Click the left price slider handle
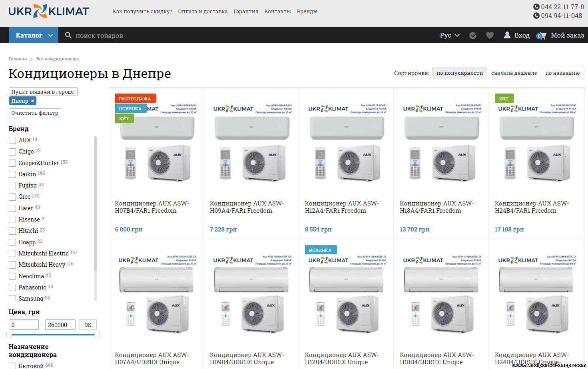Image resolution: width=588 pixels, height=369 pixels. click(x=9, y=335)
